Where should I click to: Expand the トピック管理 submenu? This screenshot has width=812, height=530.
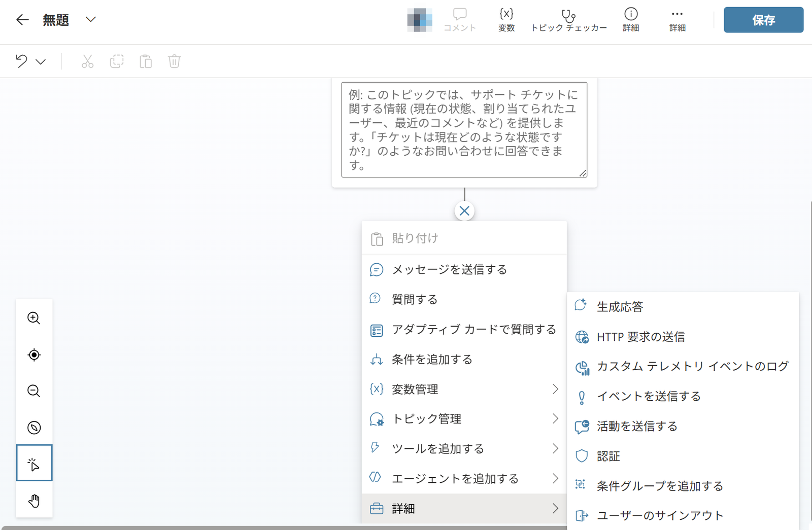[464, 419]
